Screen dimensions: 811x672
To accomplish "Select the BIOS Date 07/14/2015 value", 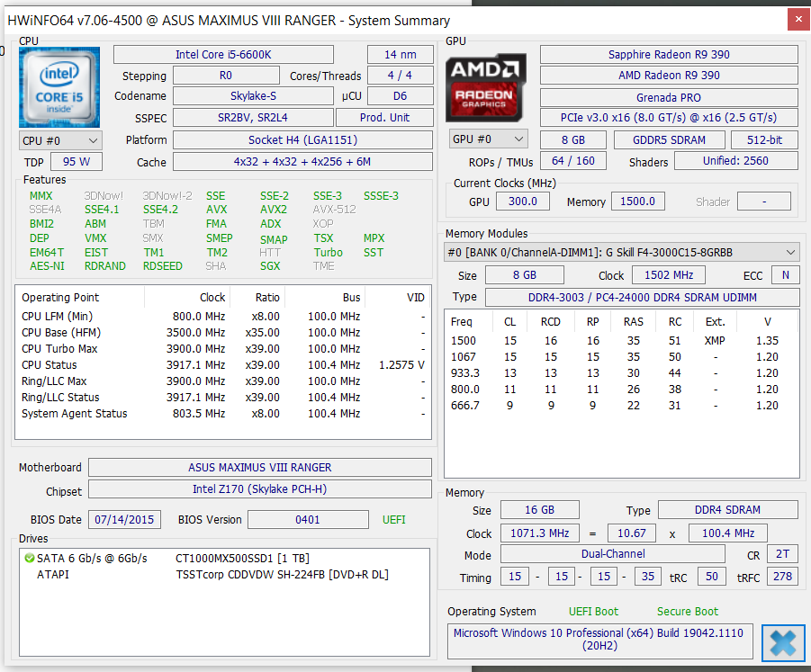I will click(124, 519).
